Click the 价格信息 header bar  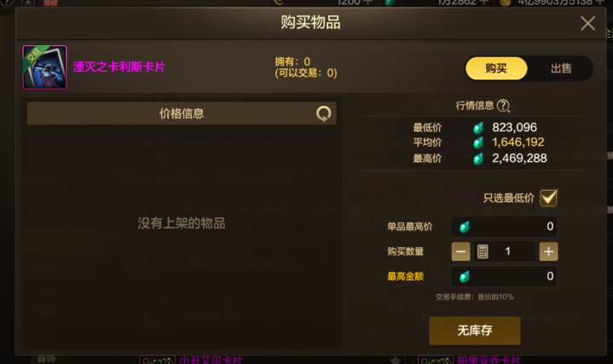182,113
